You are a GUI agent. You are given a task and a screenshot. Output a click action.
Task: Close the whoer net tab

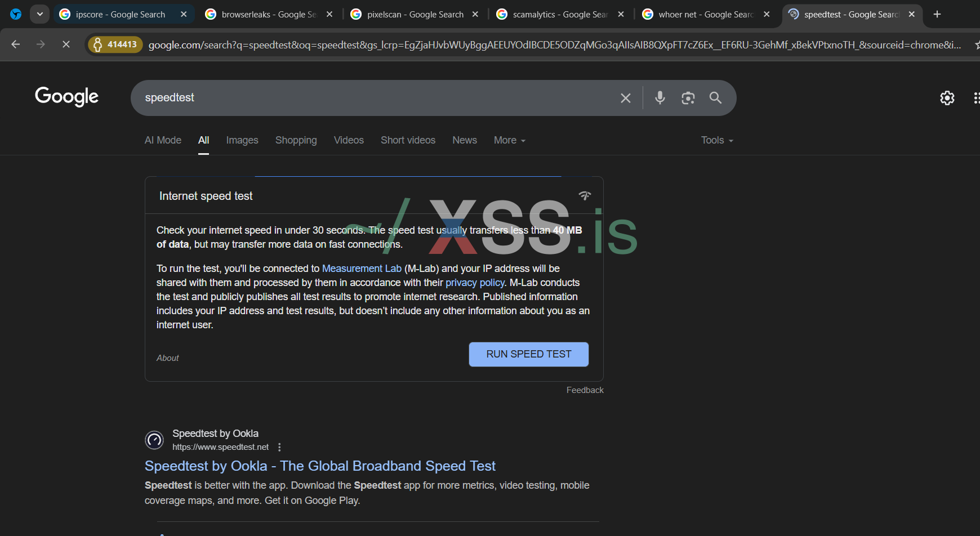(767, 14)
